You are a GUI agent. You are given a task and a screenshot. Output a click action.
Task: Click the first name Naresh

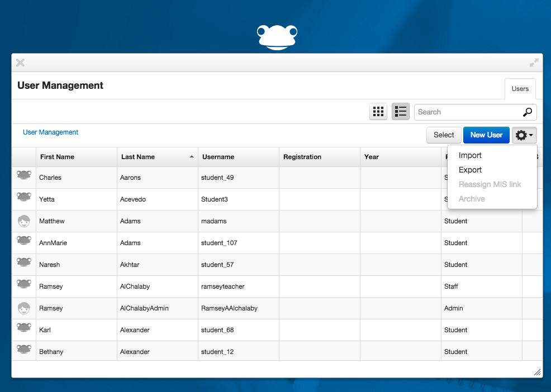pyautogui.click(x=50, y=265)
